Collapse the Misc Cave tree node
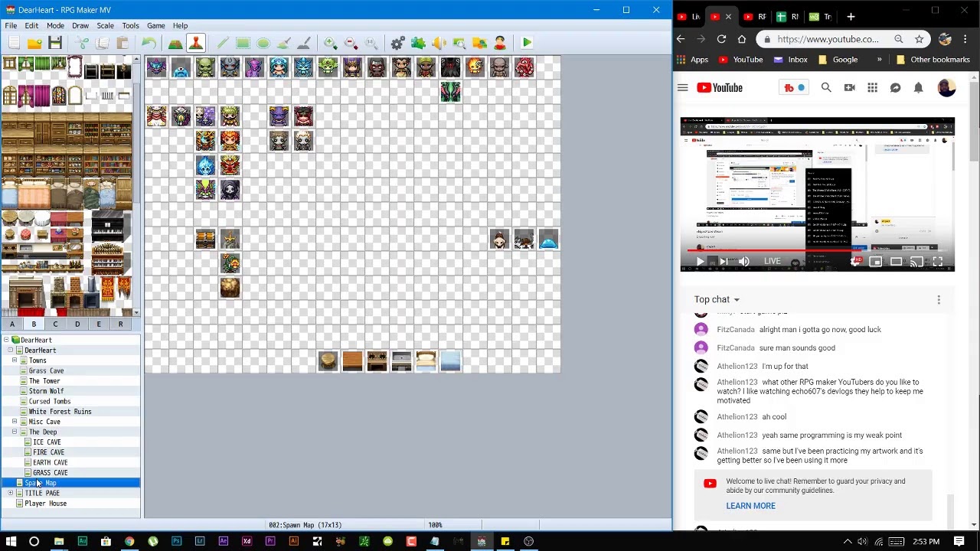The image size is (980, 551). point(15,422)
